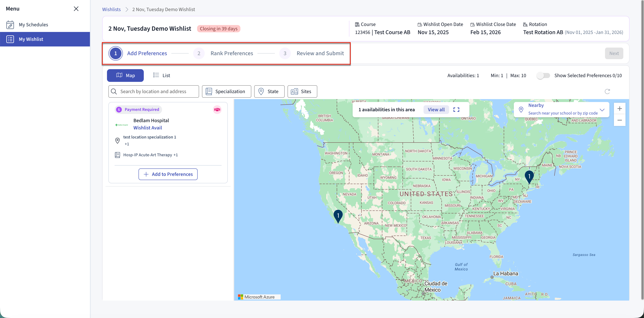This screenshot has height=318, width=644.
Task: Open the State filter dropdown
Action: [269, 91]
